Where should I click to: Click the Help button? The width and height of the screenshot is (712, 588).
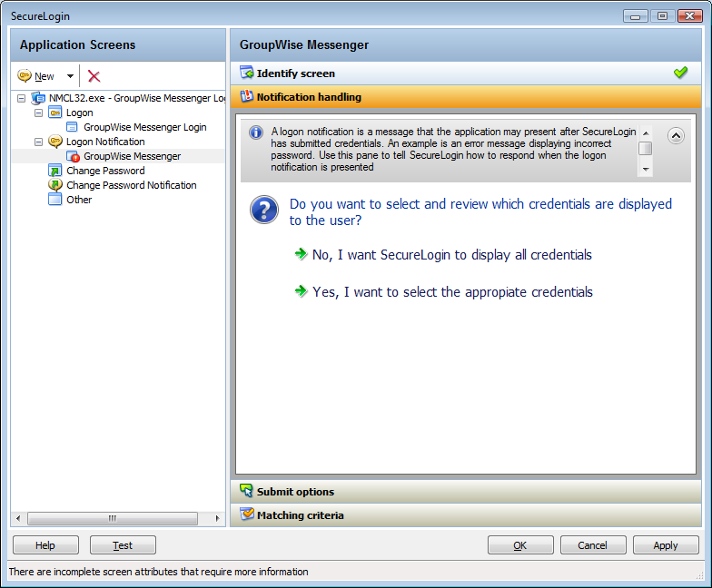point(45,544)
